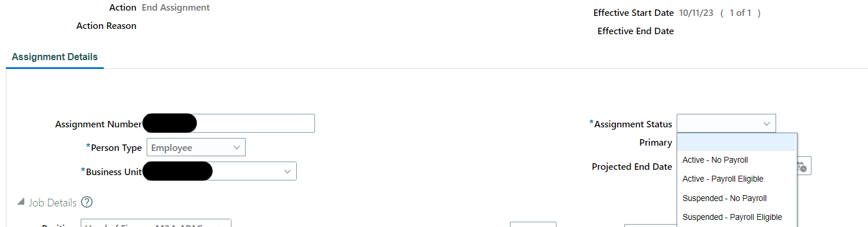Select the blank Assignment Status option

(x=737, y=143)
